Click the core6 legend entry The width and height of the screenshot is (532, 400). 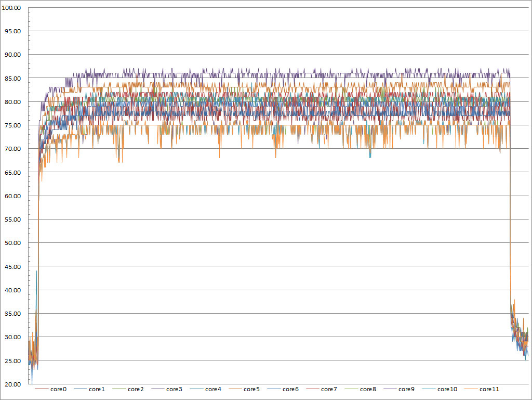283,389
